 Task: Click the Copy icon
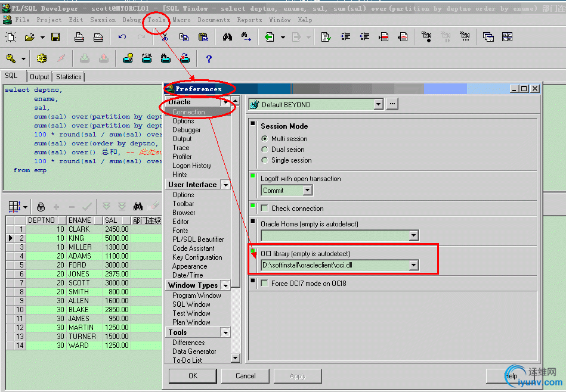click(184, 37)
